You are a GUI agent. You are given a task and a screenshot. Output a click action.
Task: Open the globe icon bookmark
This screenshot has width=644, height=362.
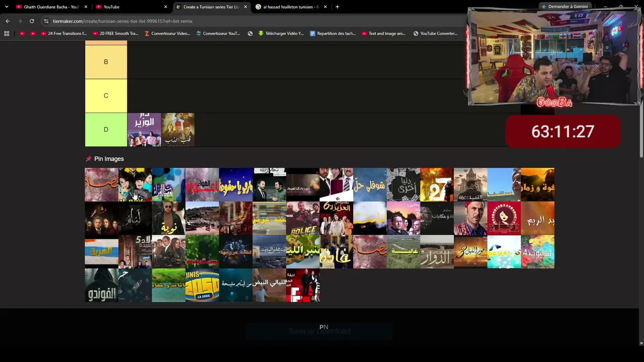250,34
